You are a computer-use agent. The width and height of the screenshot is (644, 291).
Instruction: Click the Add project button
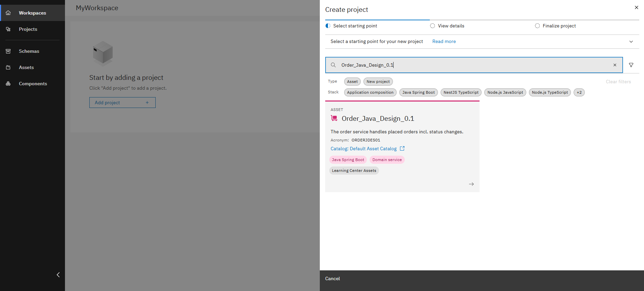point(123,103)
